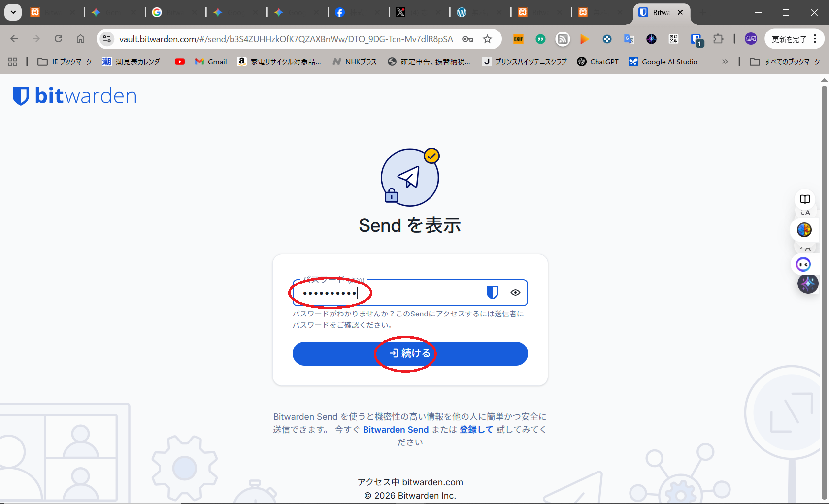Open the Gmail bookmark
Image resolution: width=829 pixels, height=504 pixels.
pyautogui.click(x=211, y=62)
